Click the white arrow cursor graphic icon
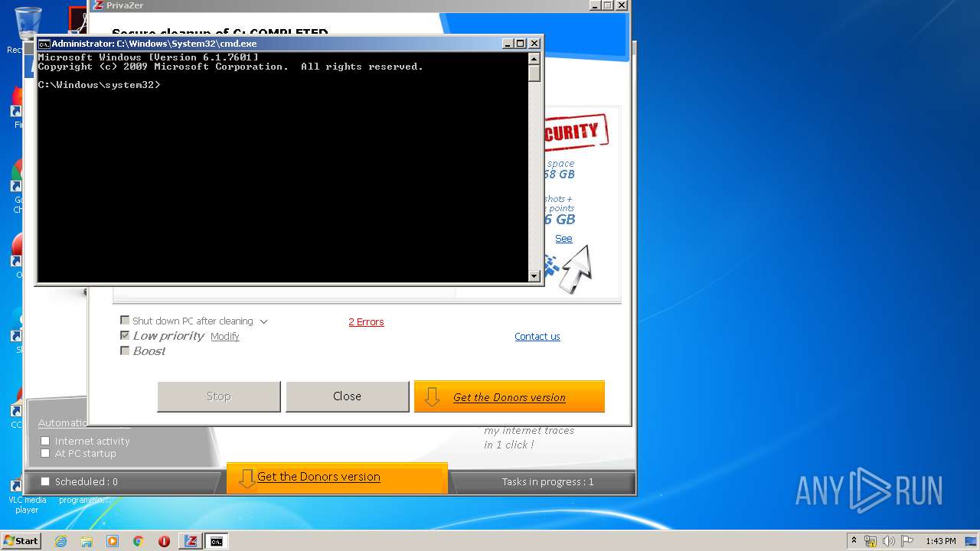980x551 pixels. (x=577, y=269)
